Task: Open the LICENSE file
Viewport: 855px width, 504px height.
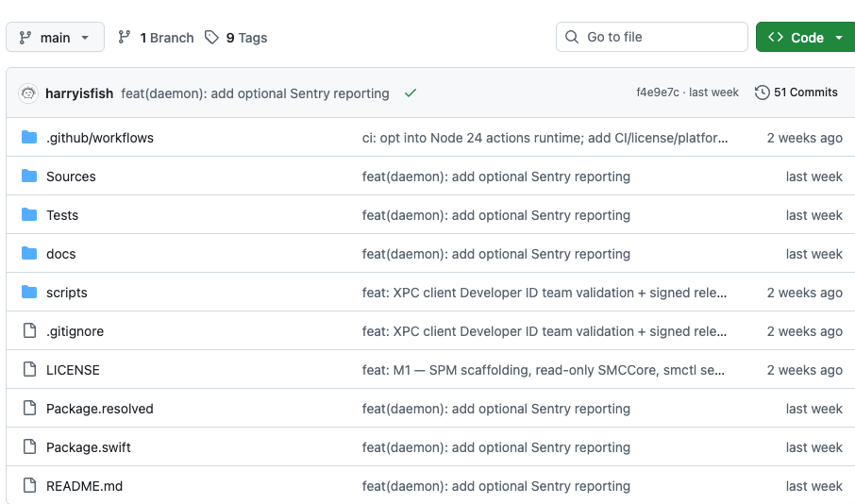Action: [73, 370]
